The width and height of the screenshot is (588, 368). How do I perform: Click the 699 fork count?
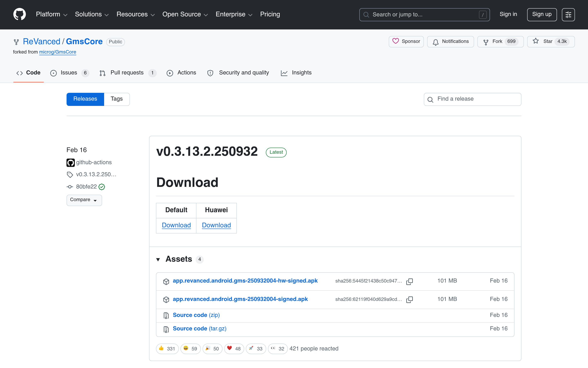511,42
